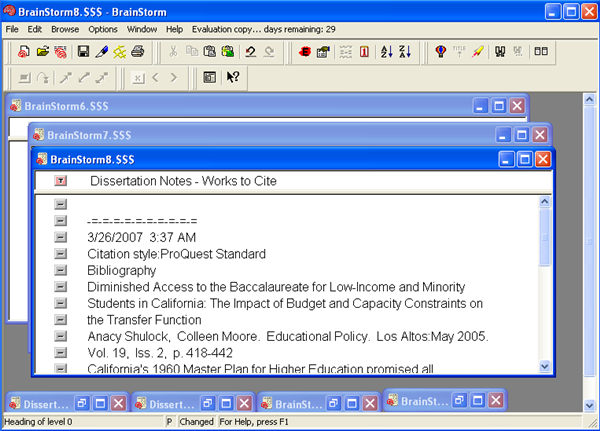Click the red numeral 1 icon

[364, 51]
